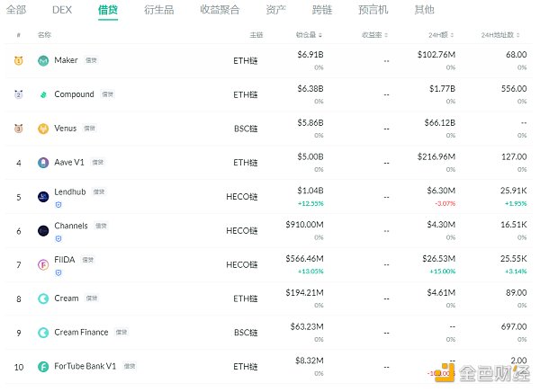This screenshot has height=392, width=540.
Task: Switch to the 衍生品 tab
Action: [x=162, y=10]
